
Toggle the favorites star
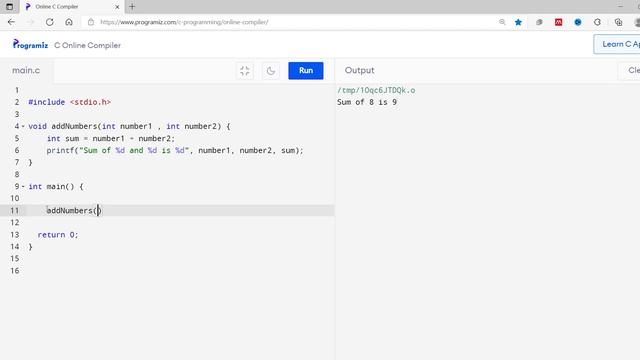[x=518, y=22]
